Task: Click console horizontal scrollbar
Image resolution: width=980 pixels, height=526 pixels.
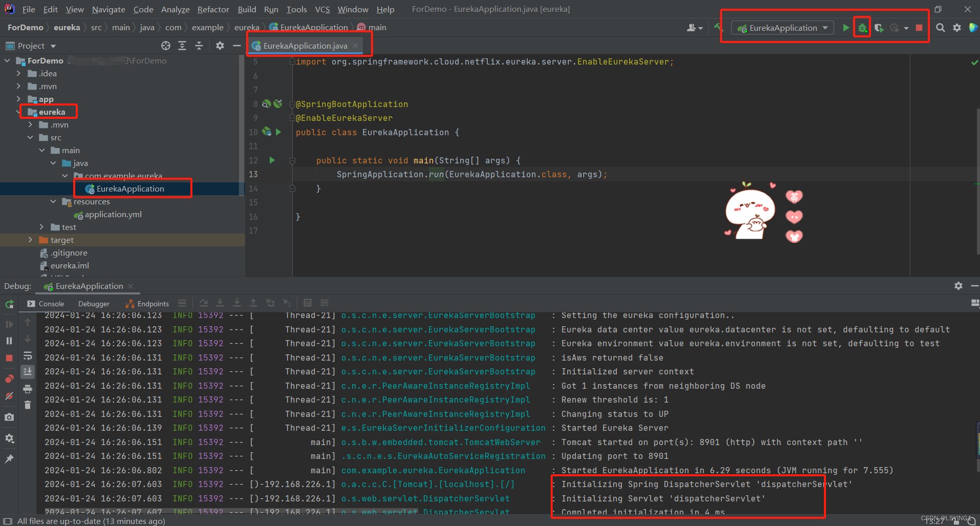Action: 231,511
